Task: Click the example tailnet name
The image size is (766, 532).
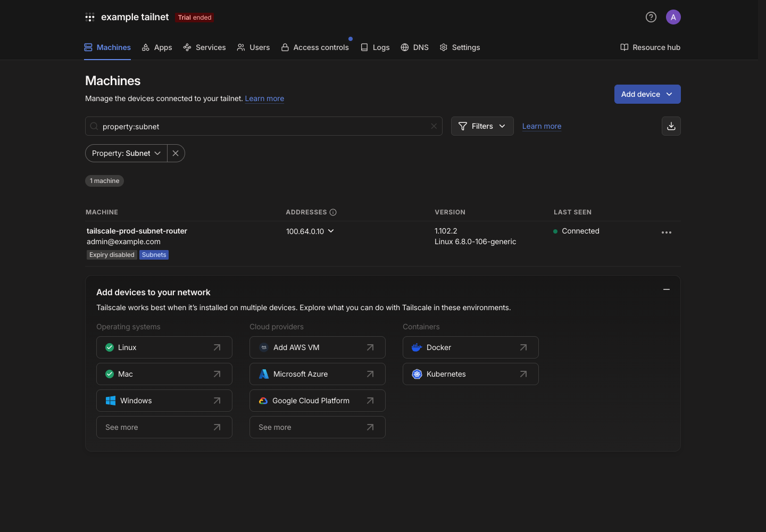Action: 135,17
